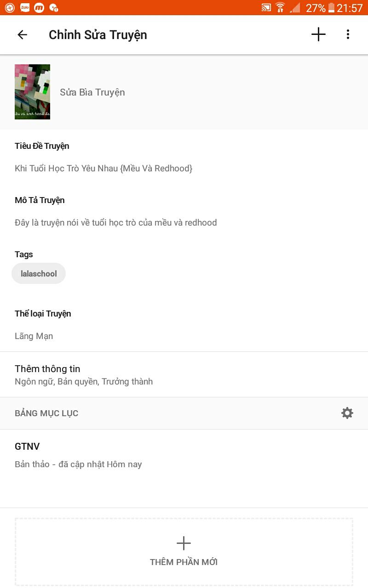The image size is (368, 588).
Task: Open the GTNV draft chapter
Action: pyautogui.click(x=184, y=455)
